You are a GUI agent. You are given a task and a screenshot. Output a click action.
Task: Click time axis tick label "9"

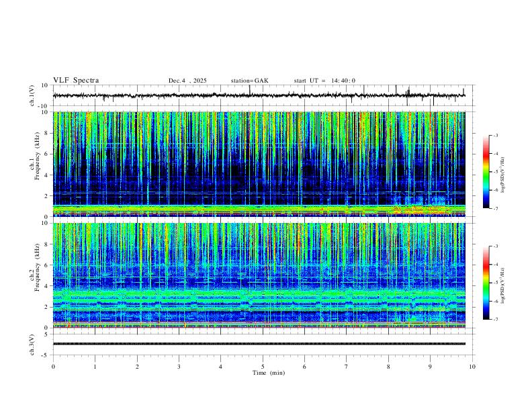pyautogui.click(x=430, y=367)
